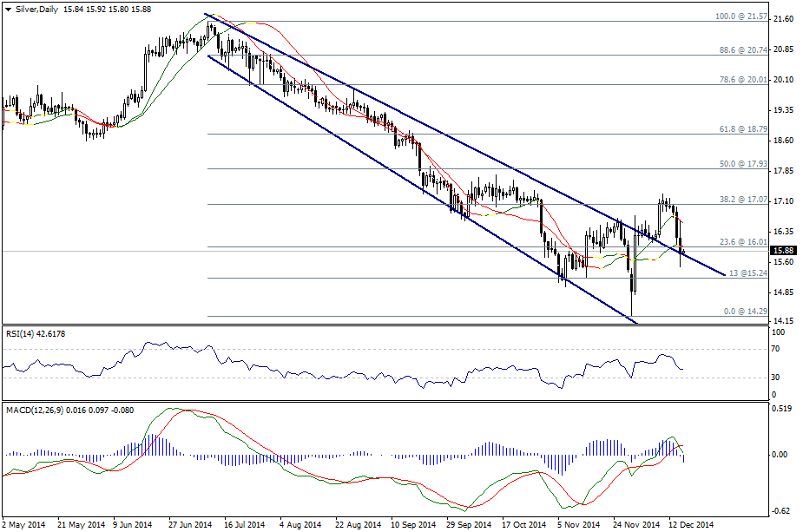Click the 38.2 @ 17.07 retracement label
This screenshot has width=803, height=532.
click(742, 199)
